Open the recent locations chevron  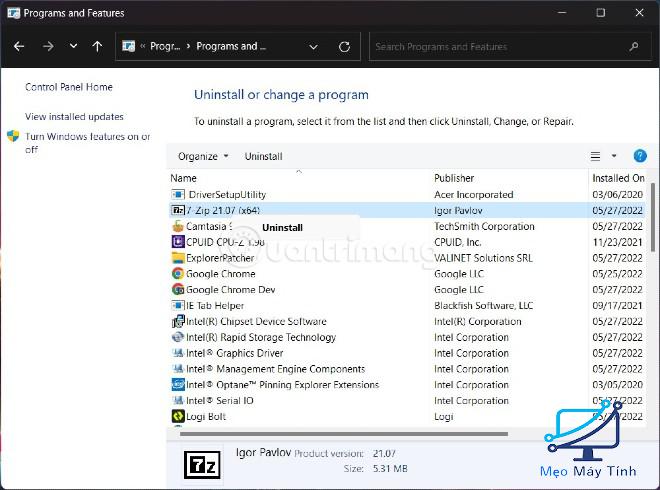[x=73, y=46]
